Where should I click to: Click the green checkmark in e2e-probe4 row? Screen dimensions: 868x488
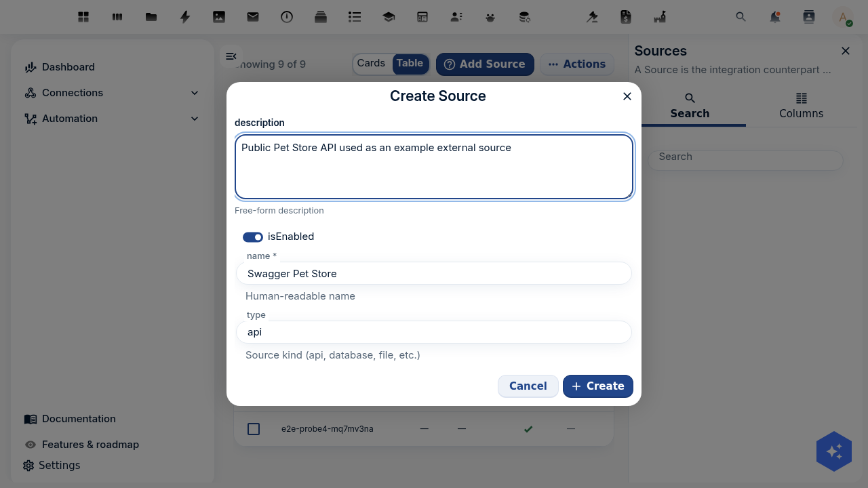tap(528, 429)
